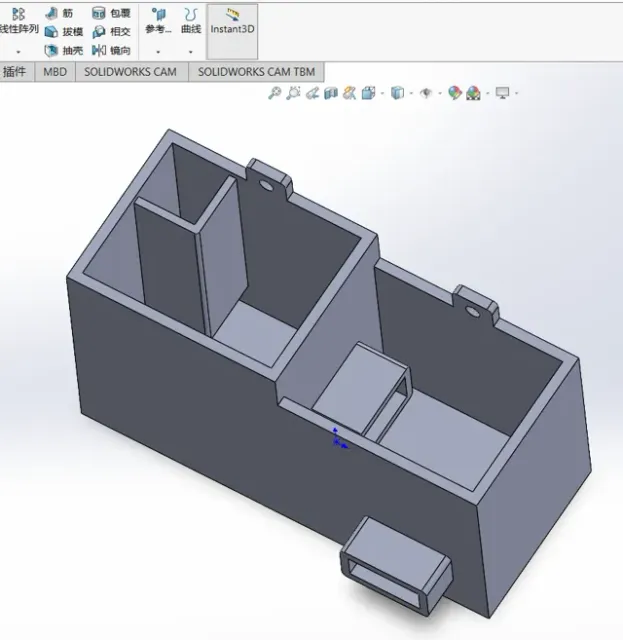Open the View Orientation dropdown arrow
This screenshot has width=623, height=640.
coord(382,93)
